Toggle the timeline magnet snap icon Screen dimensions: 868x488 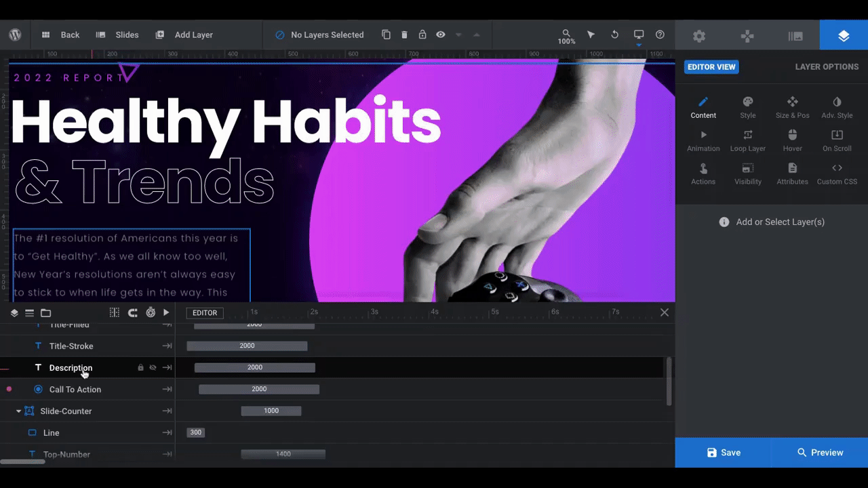(x=133, y=312)
